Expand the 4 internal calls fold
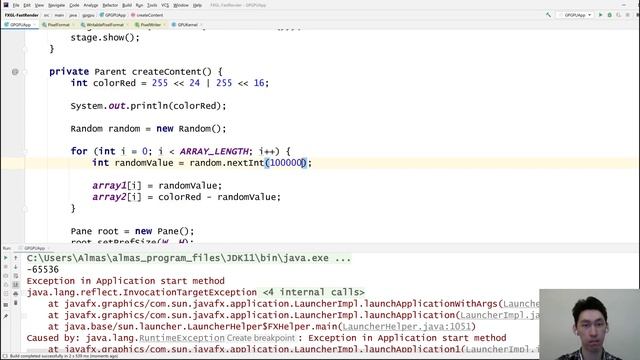640x360 pixels. tap(313, 292)
